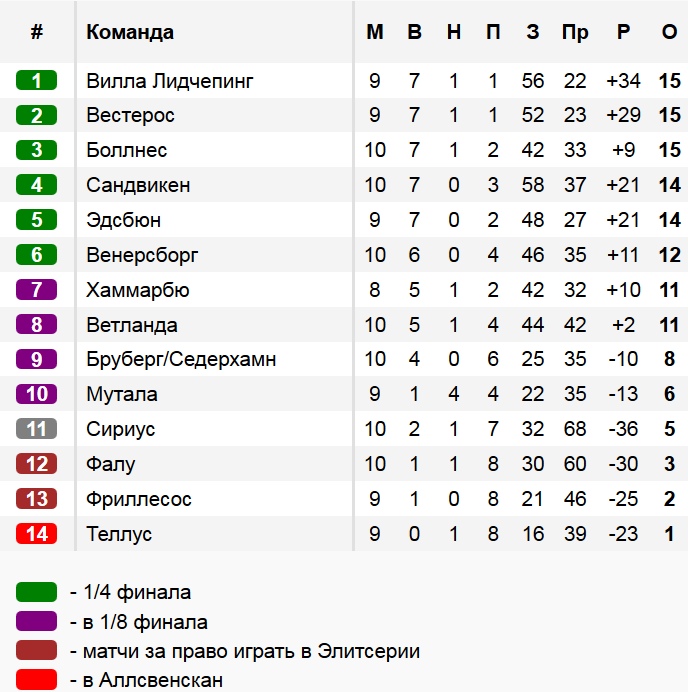
Task: Click the purple position badge number 10
Action: tap(37, 394)
